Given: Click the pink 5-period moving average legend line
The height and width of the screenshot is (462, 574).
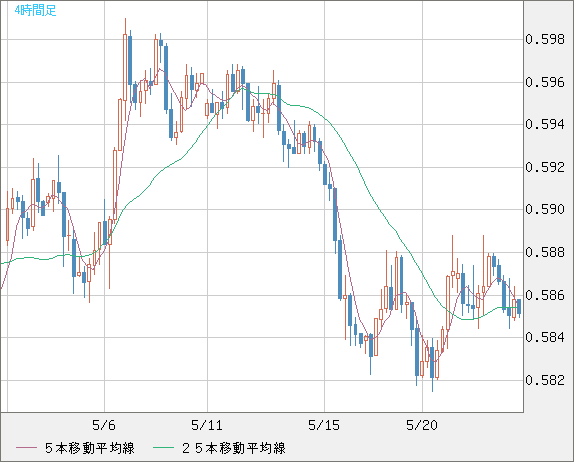Looking at the screenshot, I should [x=26, y=448].
